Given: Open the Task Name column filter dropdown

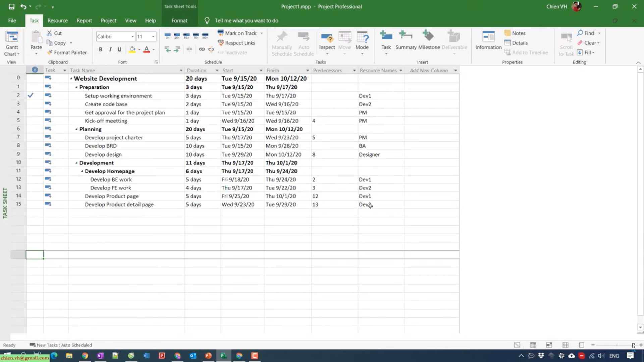Looking at the screenshot, I should [181, 70].
